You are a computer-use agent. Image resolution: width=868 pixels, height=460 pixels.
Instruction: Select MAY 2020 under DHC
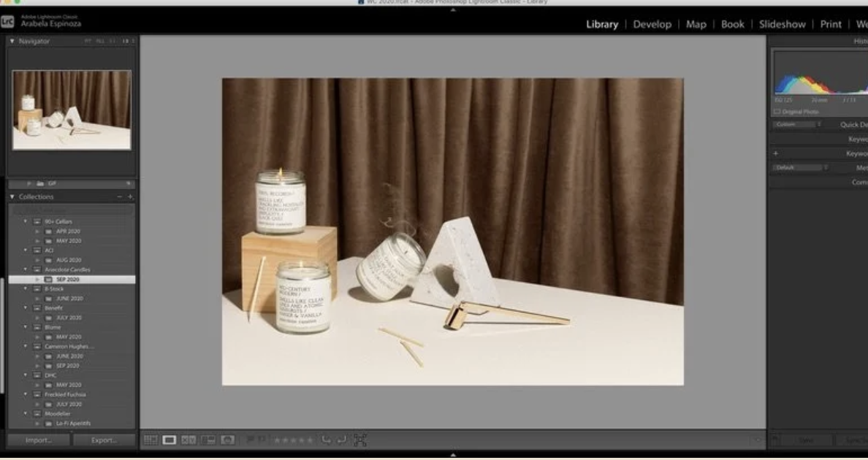[69, 385]
